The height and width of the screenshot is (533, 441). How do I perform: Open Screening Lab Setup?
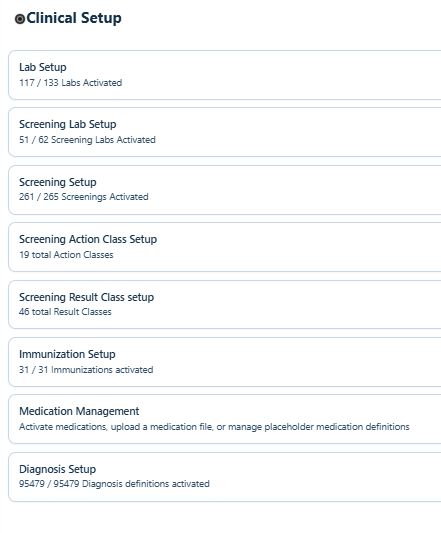225,132
